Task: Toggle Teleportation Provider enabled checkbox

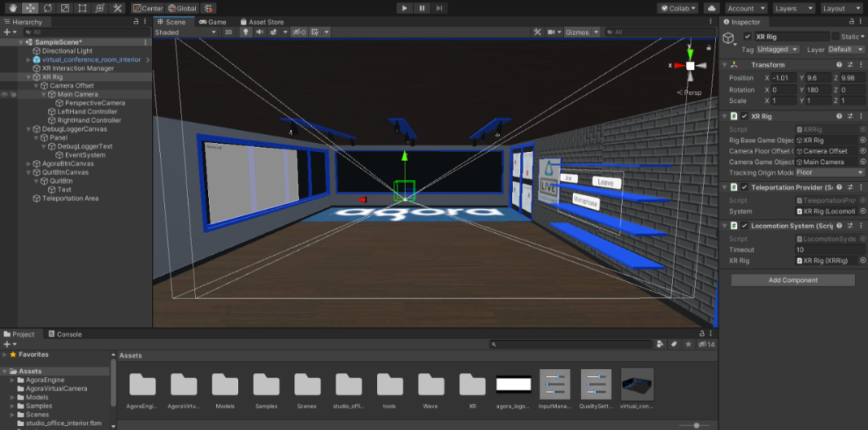Action: pos(744,187)
